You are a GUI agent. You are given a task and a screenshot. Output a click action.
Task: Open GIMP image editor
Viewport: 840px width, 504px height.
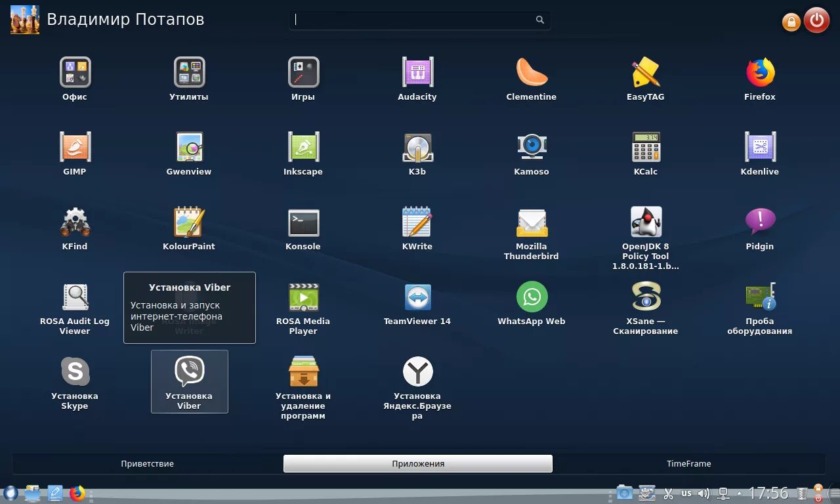tap(75, 154)
